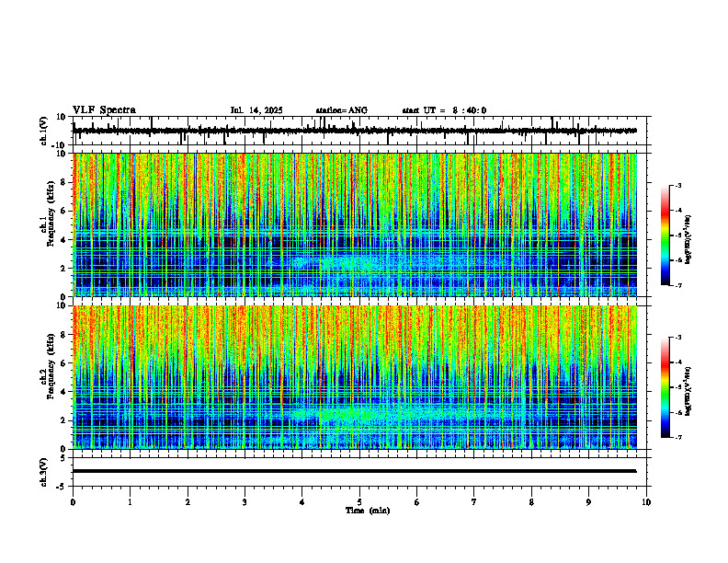The width and height of the screenshot is (728, 563).
Task: Click the ch.1 voltage waveform trace
Action: click(x=354, y=131)
